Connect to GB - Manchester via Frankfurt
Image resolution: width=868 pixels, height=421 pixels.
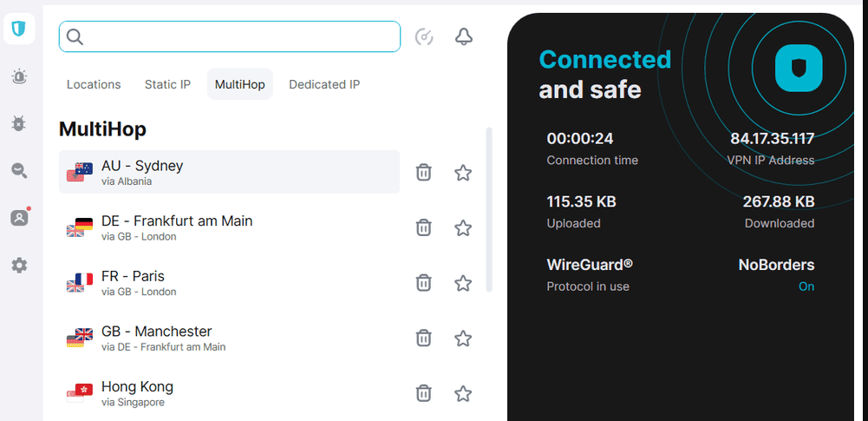pyautogui.click(x=229, y=338)
